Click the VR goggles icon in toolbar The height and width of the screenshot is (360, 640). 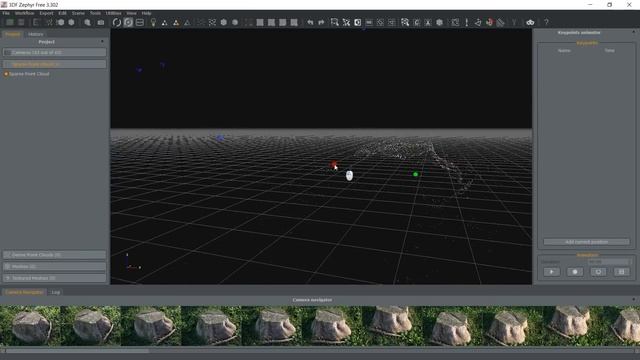(x=530, y=22)
